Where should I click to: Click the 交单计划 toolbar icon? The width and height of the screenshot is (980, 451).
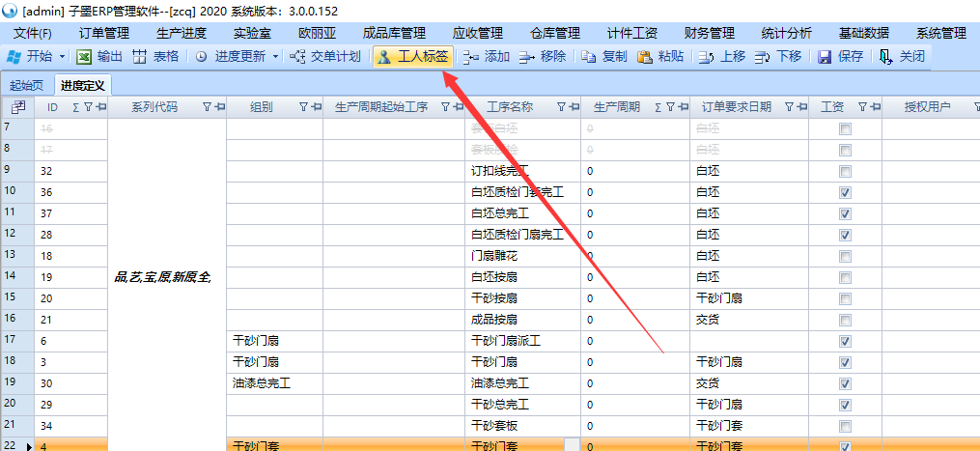(298, 56)
